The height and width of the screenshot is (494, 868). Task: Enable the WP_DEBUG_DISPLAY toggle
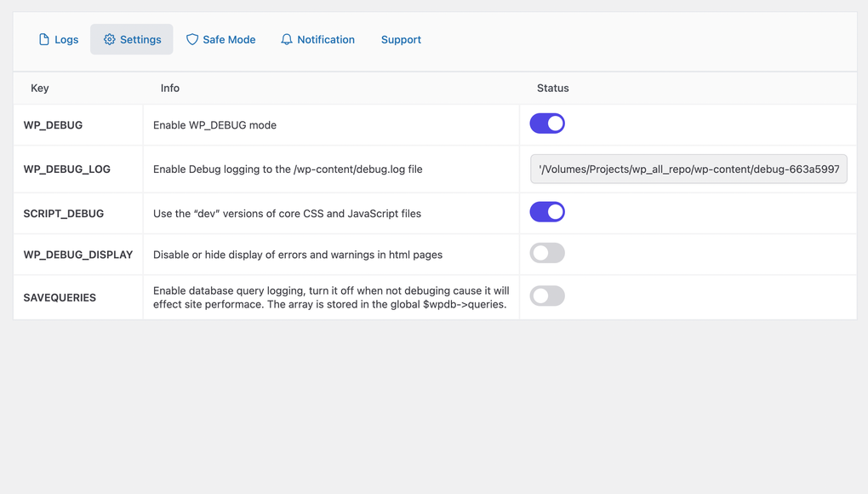point(547,253)
